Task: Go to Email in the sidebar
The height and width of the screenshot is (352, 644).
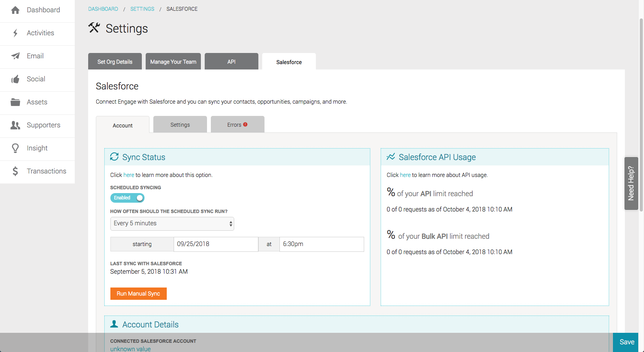Action: point(37,57)
